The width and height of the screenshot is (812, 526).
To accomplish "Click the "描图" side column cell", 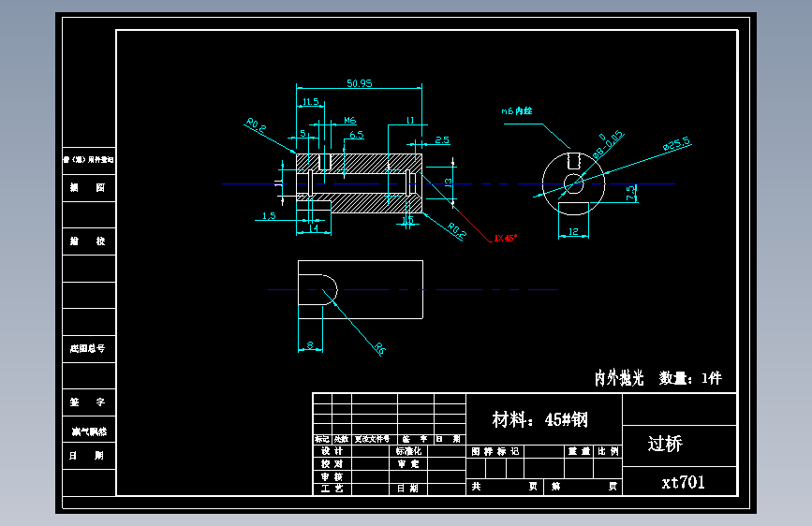I will pos(89,188).
